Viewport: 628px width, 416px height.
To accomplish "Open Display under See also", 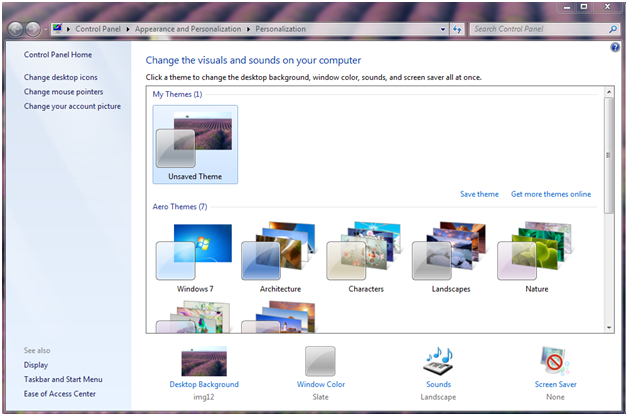I will pyautogui.click(x=36, y=365).
